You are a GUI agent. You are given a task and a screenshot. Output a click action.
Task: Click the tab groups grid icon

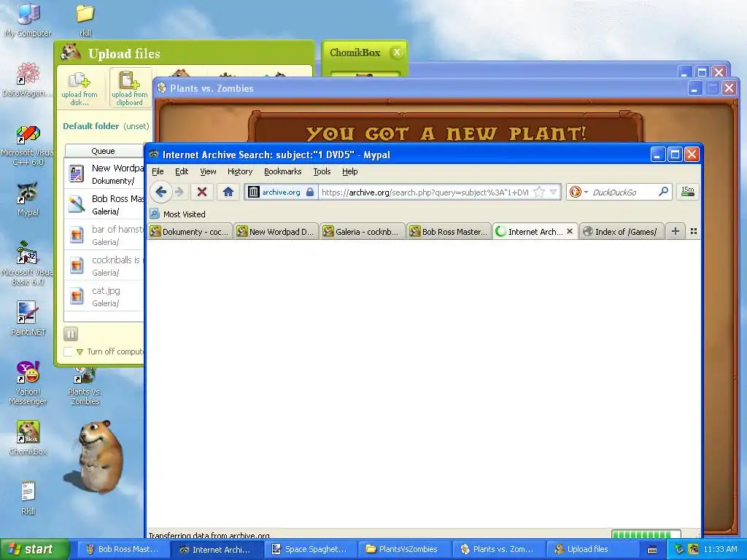click(694, 231)
